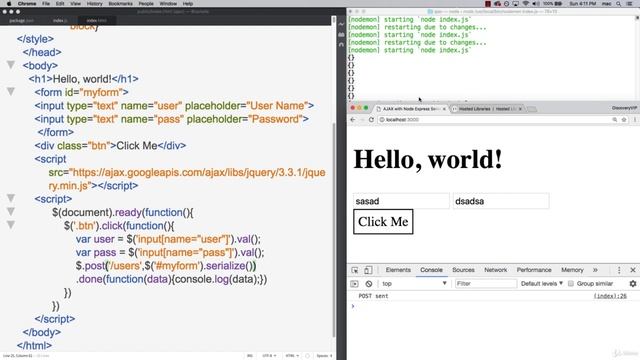Bookmark the page with the star icon
This screenshot has height=360, width=640.
pyautogui.click(x=624, y=120)
